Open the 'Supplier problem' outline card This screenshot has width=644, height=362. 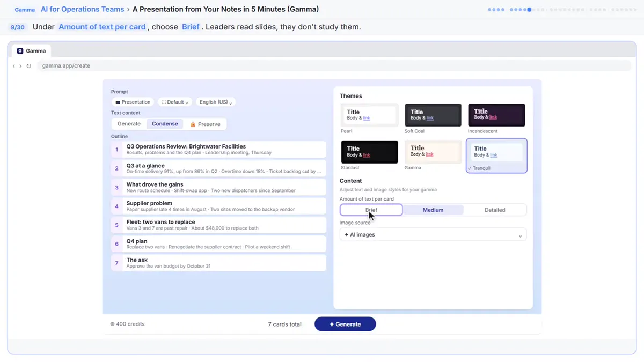(x=218, y=206)
